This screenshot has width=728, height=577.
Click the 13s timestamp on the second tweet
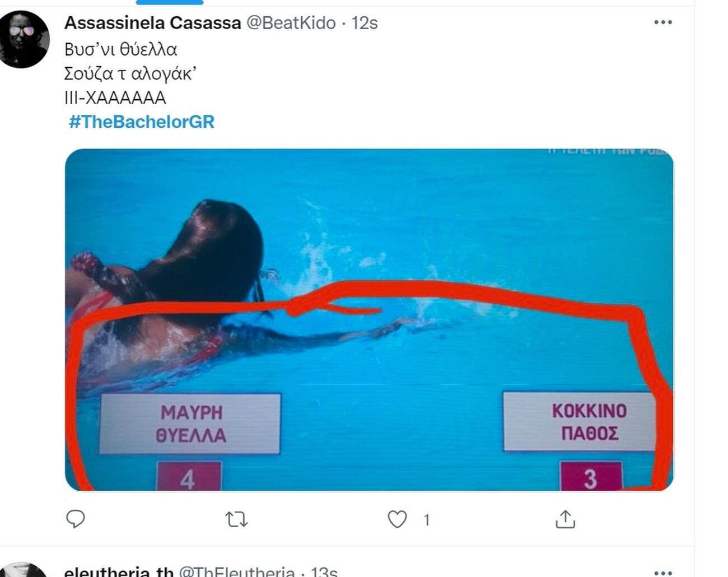[324, 571]
